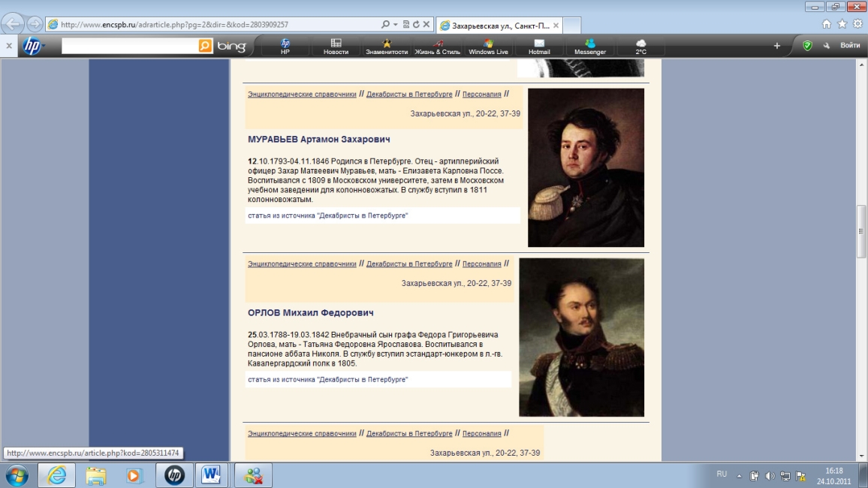
Task: Click the scroll down arrow of page scrollbar
Action: [861, 456]
